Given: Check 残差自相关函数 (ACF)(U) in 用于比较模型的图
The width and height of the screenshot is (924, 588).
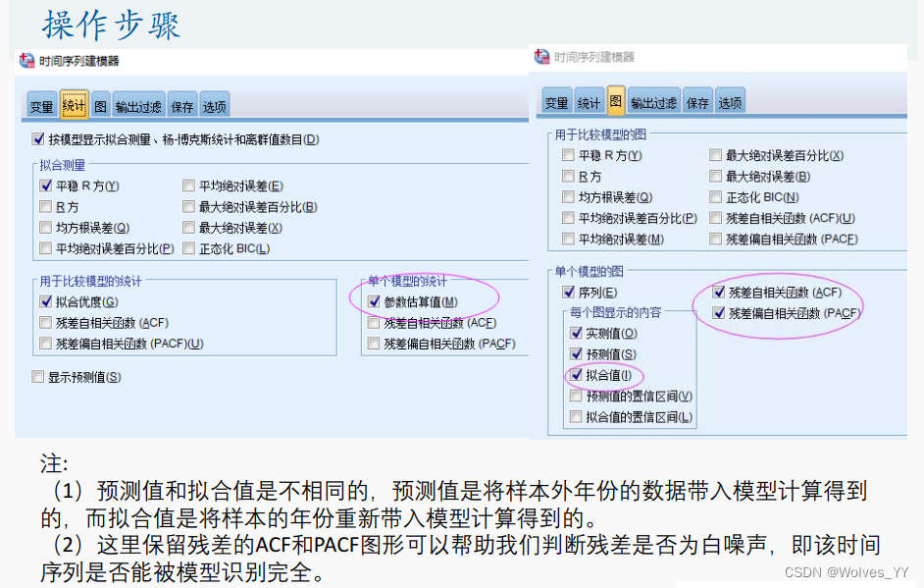Looking at the screenshot, I should pyautogui.click(x=715, y=218).
